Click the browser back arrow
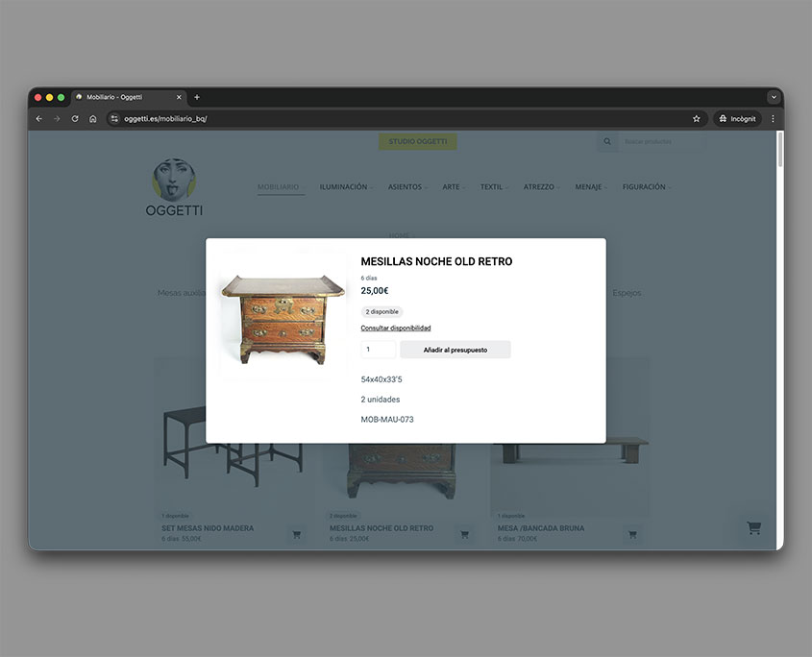Screen dimensions: 812x657 [x=38, y=119]
